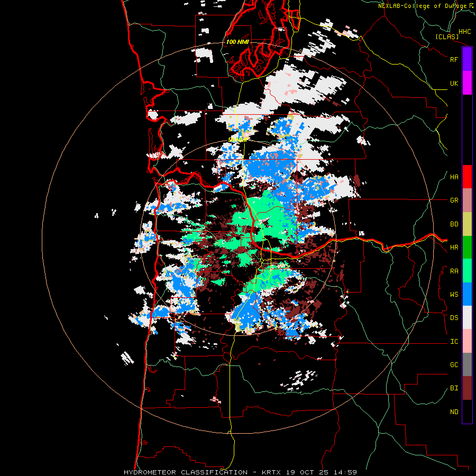Click the RF purple legend color swatch
Screen dimensions: 476x476
tap(467, 59)
